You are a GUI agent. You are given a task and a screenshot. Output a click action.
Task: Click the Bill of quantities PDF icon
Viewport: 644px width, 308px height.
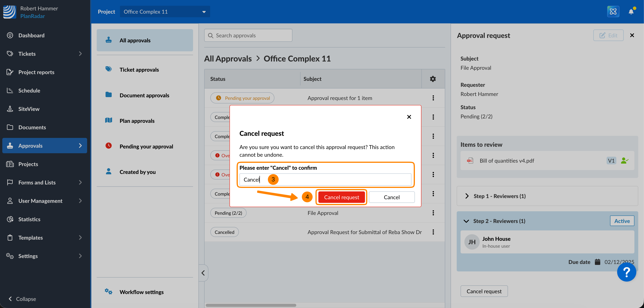coord(470,161)
